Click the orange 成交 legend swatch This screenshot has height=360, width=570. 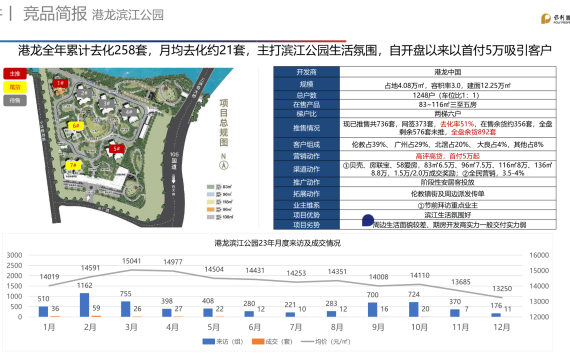tap(258, 341)
